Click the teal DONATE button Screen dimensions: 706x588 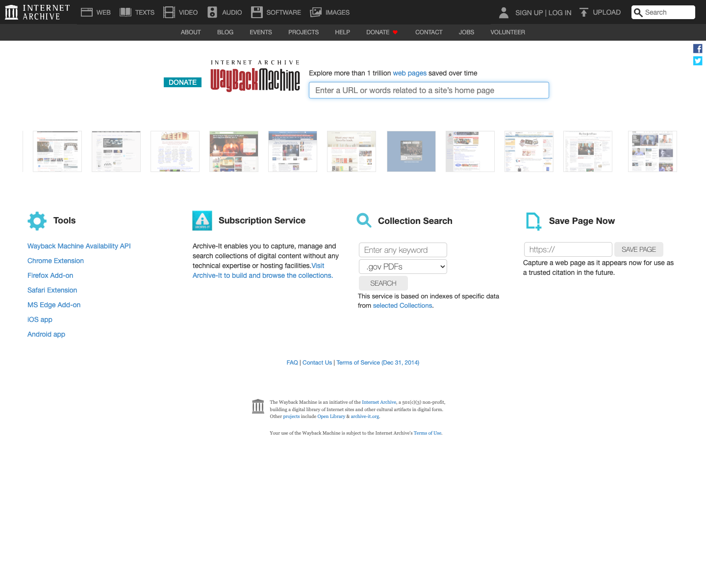[182, 82]
